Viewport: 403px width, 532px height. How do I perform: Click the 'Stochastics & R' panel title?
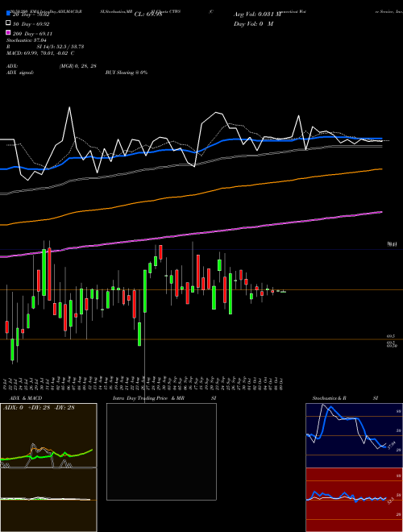point(329,398)
